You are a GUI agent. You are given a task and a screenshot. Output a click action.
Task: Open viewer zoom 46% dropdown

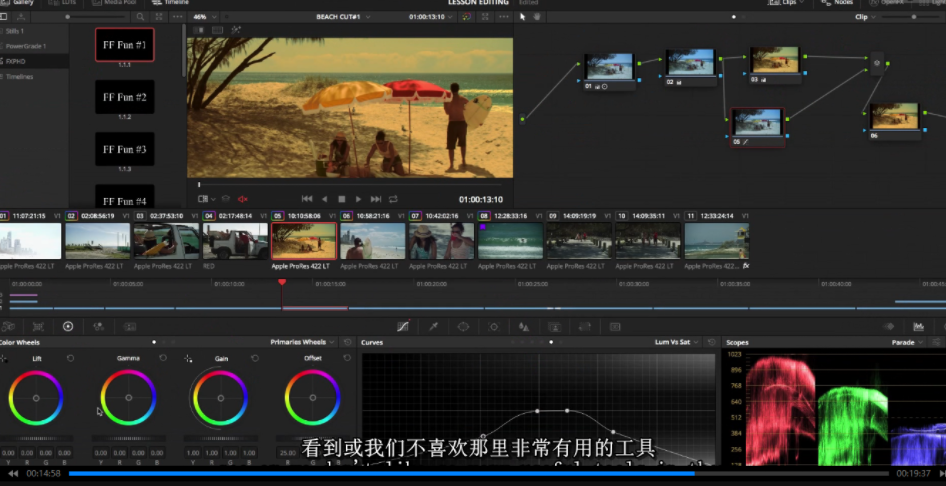tap(203, 17)
